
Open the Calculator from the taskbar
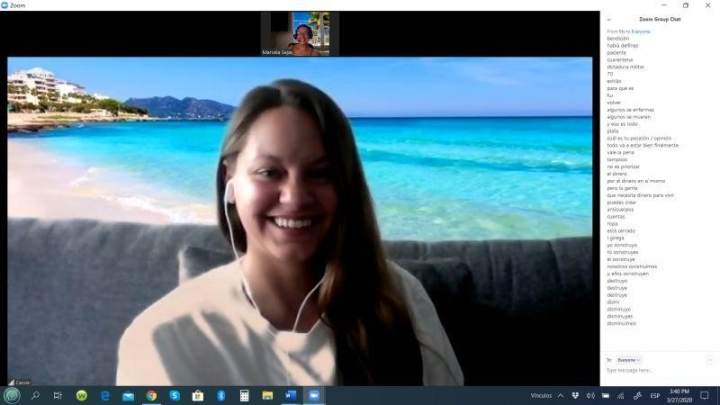tap(244, 396)
